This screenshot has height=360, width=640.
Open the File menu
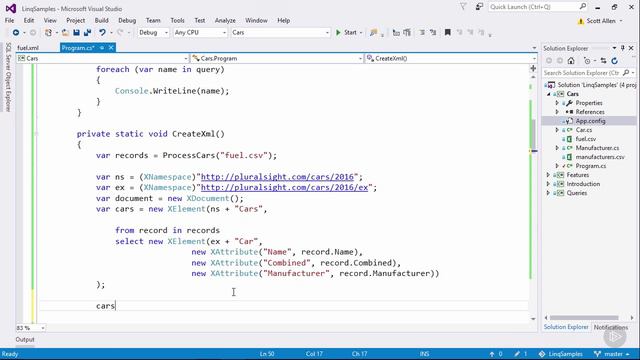(x=9, y=20)
